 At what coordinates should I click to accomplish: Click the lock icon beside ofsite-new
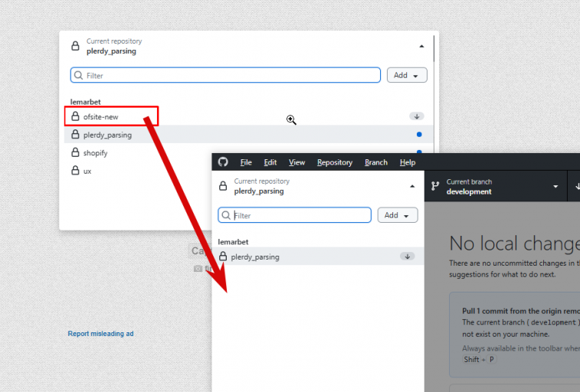click(x=75, y=116)
